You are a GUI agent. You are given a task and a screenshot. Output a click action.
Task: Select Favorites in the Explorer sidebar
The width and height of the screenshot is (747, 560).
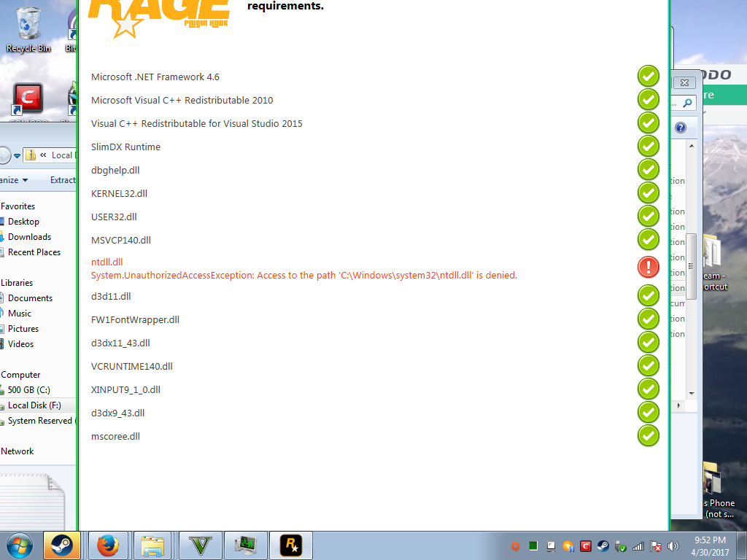18,206
